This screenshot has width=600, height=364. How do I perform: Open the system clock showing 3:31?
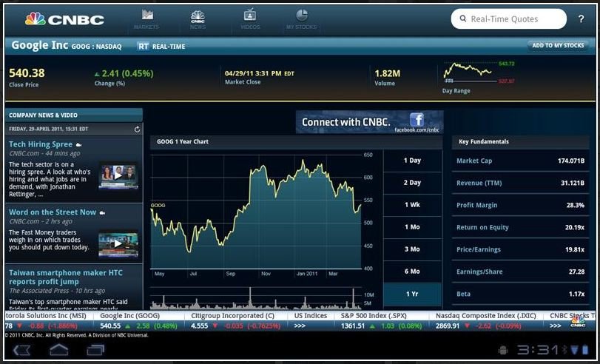point(538,350)
